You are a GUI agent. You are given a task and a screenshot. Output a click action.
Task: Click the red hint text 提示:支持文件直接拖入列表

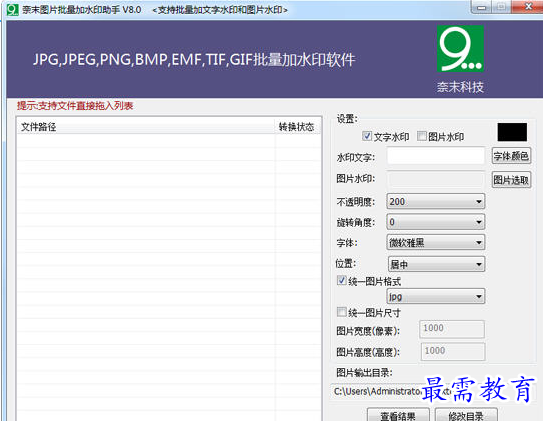click(75, 106)
